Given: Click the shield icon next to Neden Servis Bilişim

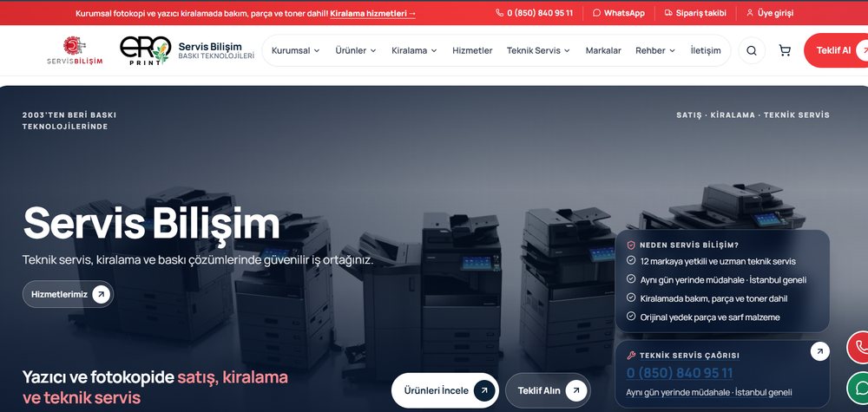Looking at the screenshot, I should coord(630,245).
